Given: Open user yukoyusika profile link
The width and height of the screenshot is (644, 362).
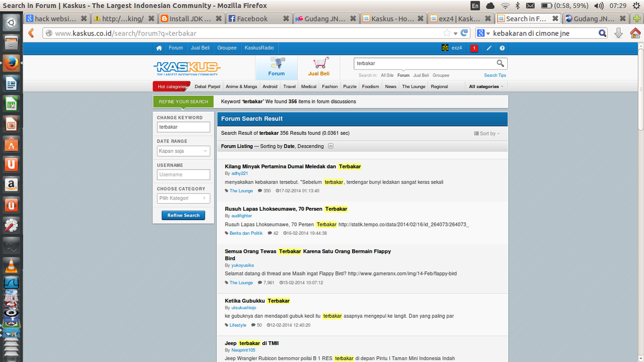Looking at the screenshot, I should (x=242, y=265).
